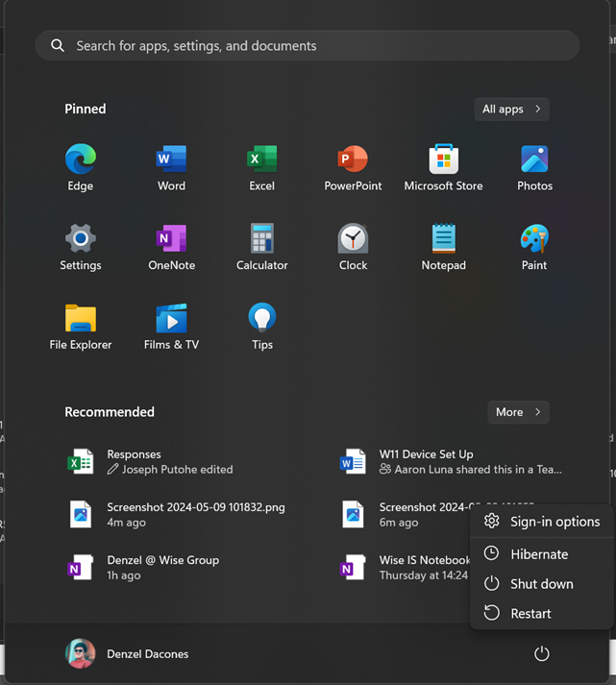The image size is (616, 685).
Task: Select Shut down
Action: (542, 584)
